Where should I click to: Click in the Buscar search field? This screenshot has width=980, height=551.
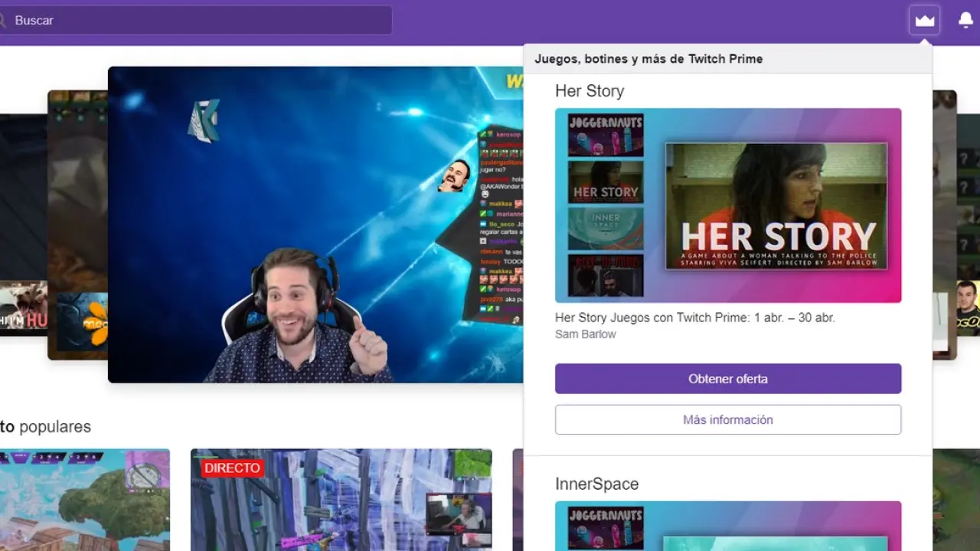(199, 21)
